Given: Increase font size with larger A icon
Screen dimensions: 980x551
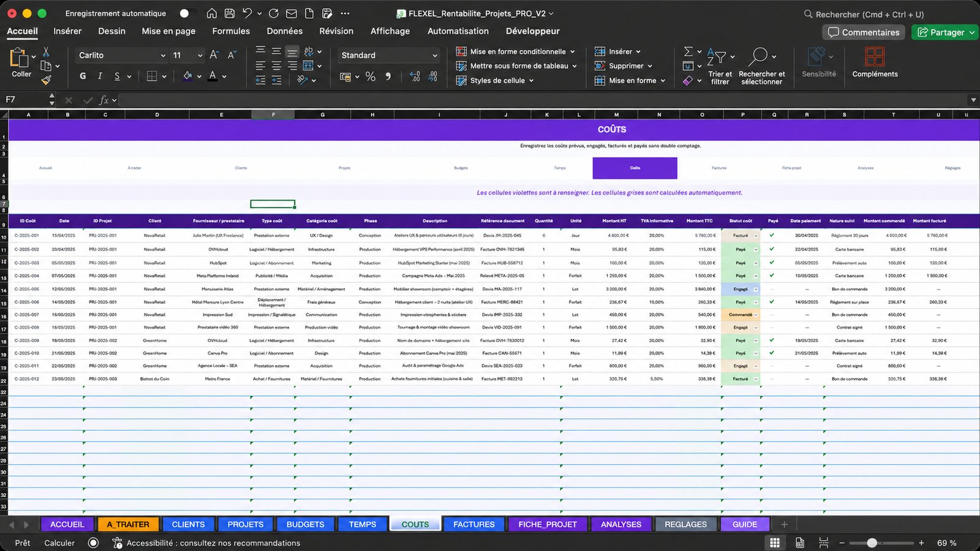Looking at the screenshot, I should coord(214,55).
